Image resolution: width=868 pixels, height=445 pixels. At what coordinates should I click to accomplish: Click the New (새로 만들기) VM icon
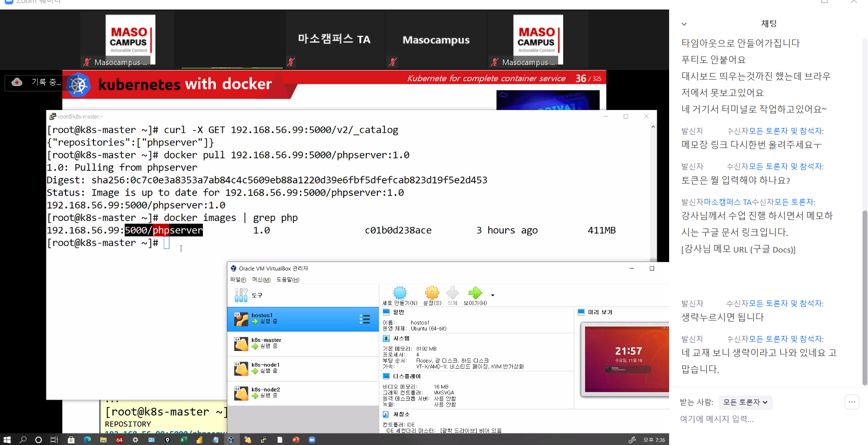coord(400,293)
